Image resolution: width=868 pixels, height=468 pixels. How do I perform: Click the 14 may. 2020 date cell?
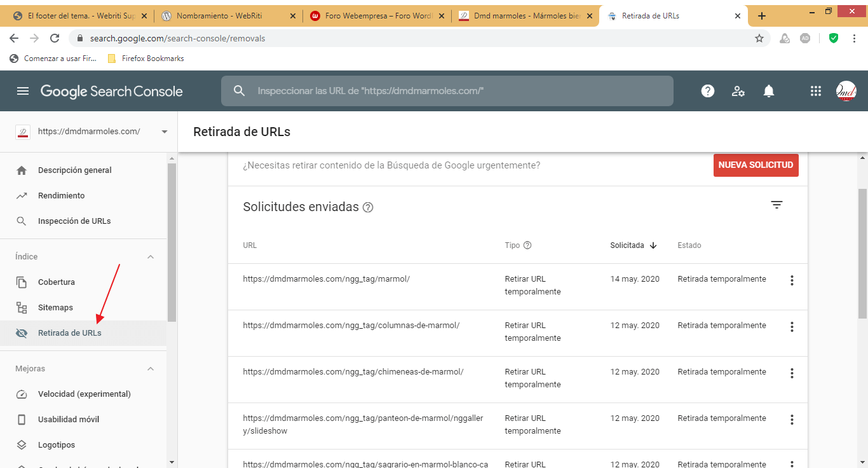coord(635,279)
